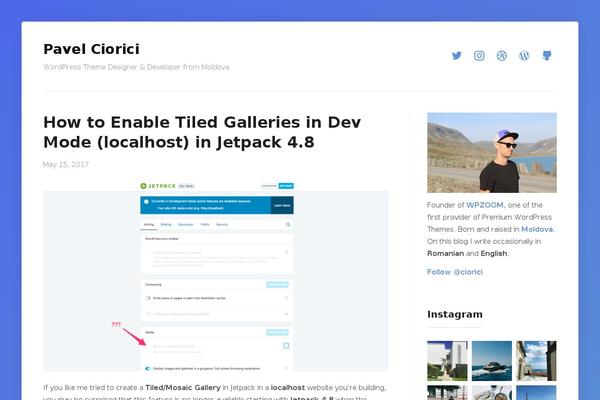The height and width of the screenshot is (400, 600).
Task: Open the Jetpack settings screenshot image
Action: click(x=216, y=276)
